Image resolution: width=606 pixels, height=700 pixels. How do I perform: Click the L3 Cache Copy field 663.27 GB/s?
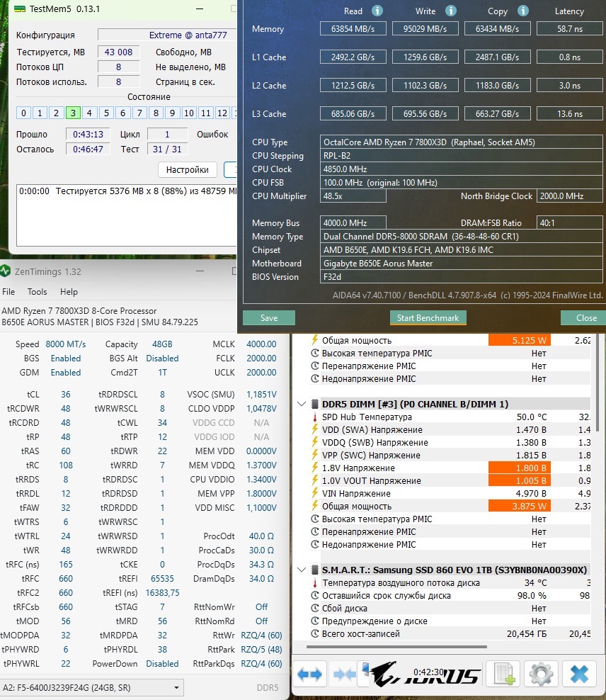(497, 113)
